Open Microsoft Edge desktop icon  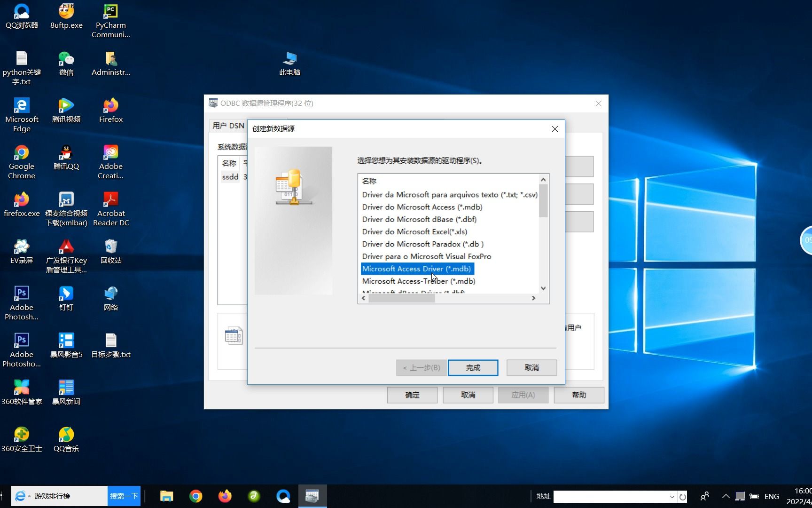[x=22, y=115]
